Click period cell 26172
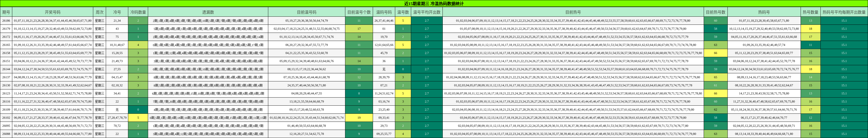The image size is (868, 138). [6, 37]
